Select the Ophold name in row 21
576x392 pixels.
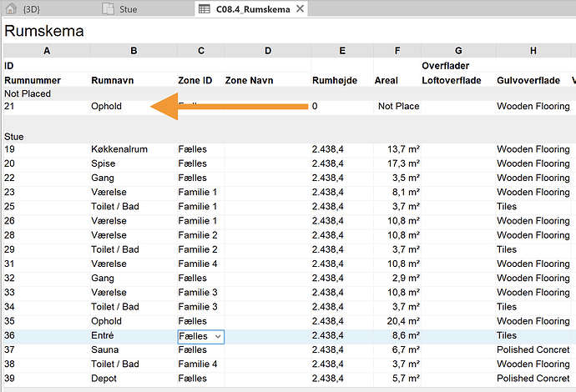[106, 106]
